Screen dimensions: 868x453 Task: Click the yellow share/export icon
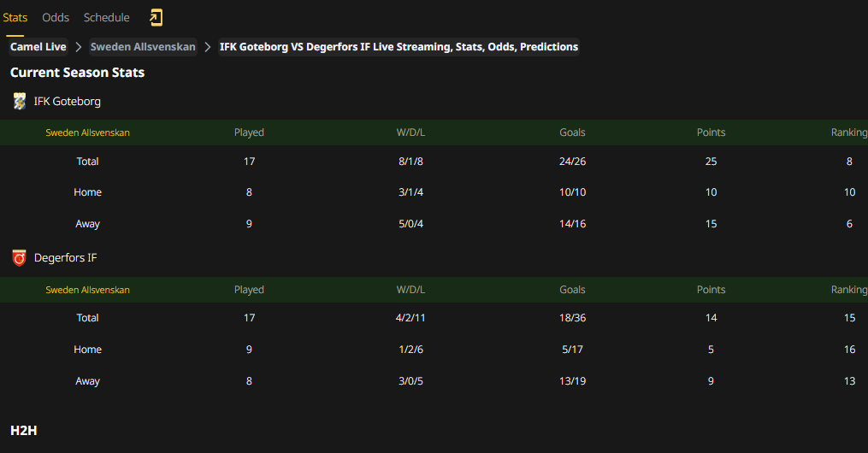point(156,18)
